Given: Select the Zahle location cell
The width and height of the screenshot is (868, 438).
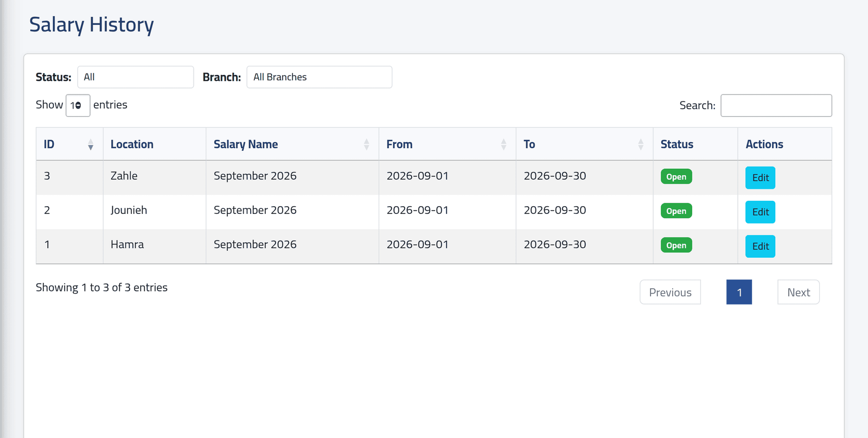Looking at the screenshot, I should coord(155,177).
